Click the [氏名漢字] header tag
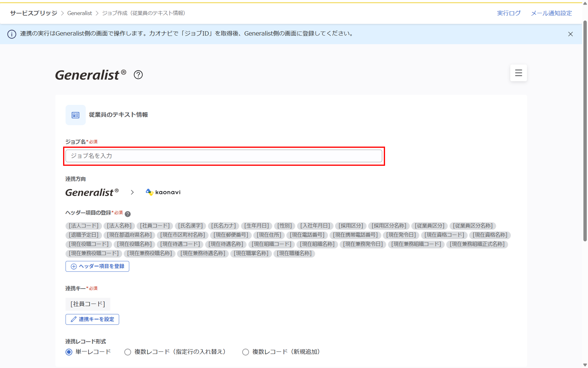 (x=190, y=226)
